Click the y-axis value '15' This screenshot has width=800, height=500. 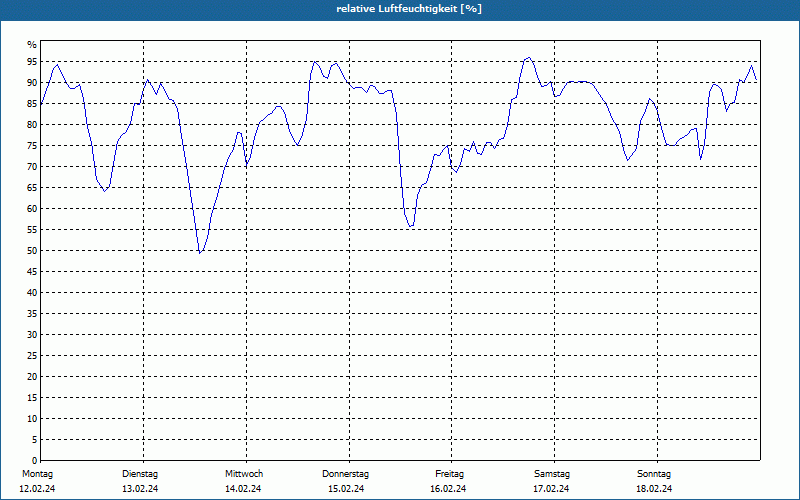pyautogui.click(x=32, y=397)
